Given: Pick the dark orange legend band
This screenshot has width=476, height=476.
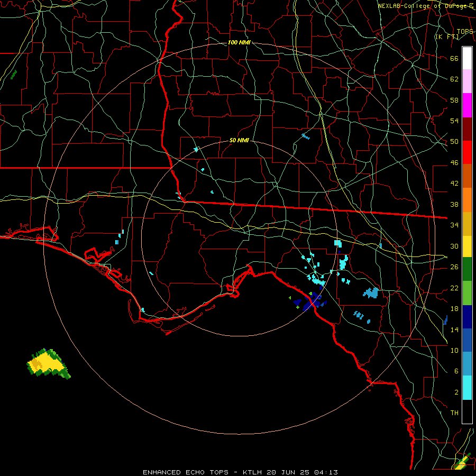Looking at the screenshot, I should tap(467, 176).
